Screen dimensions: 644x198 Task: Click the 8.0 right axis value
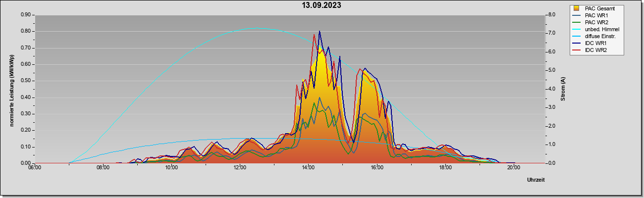point(550,15)
